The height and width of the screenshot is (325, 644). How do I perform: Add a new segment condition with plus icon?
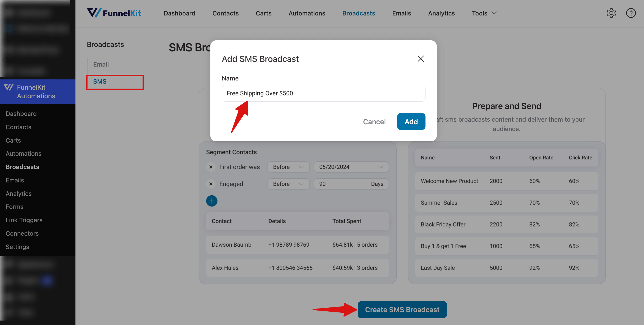tap(211, 201)
